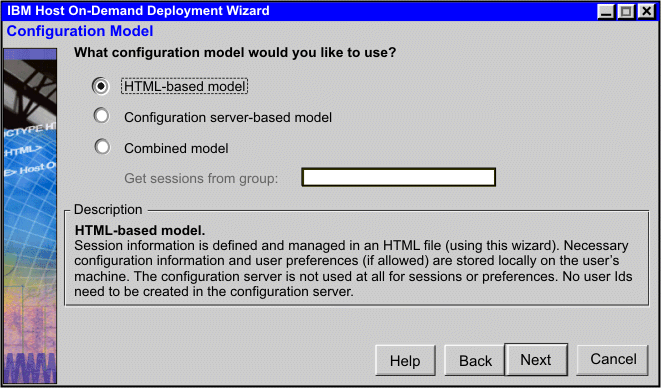Click the question 'What configuration model would you like'
The image size is (661, 388).
[x=235, y=53]
